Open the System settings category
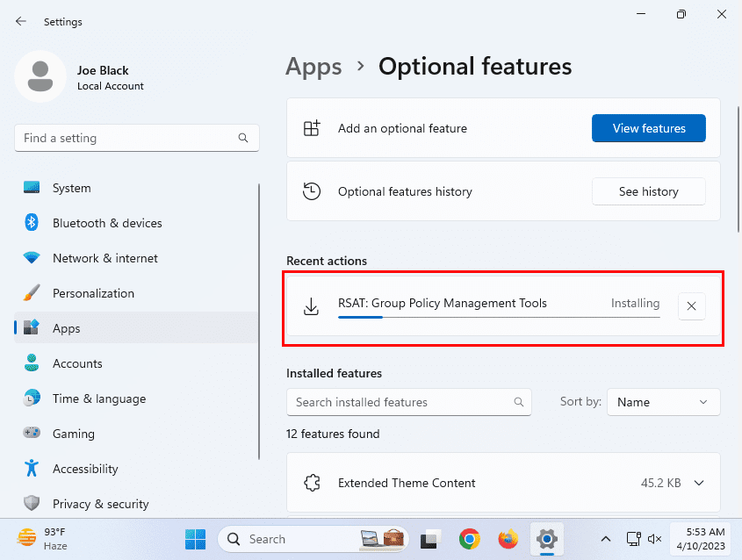The width and height of the screenshot is (742, 560). 136,188
